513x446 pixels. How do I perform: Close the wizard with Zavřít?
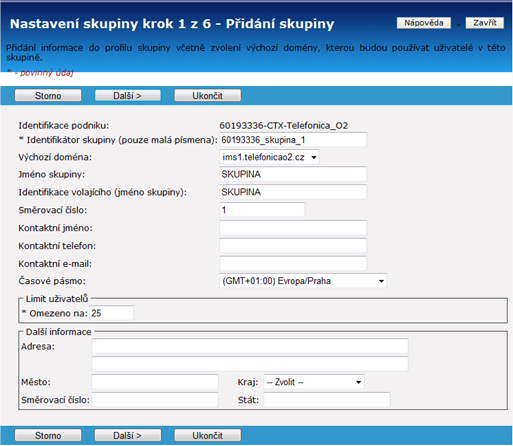click(x=485, y=23)
